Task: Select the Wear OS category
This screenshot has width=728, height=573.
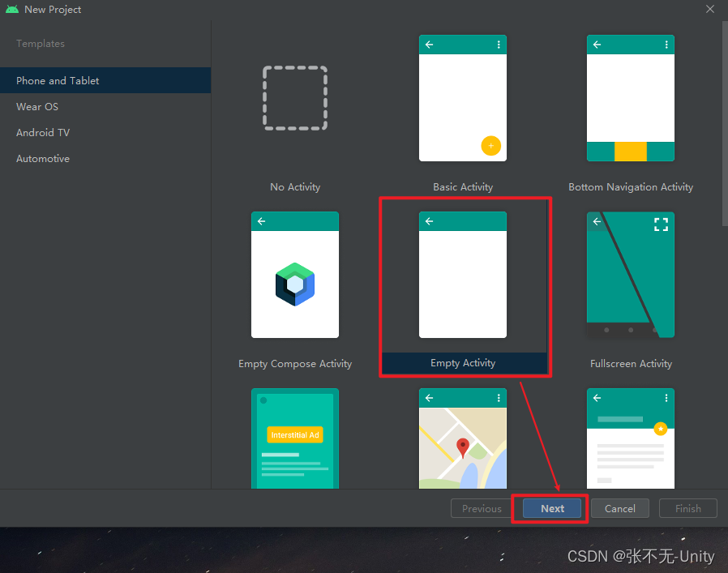Action: pyautogui.click(x=105, y=106)
